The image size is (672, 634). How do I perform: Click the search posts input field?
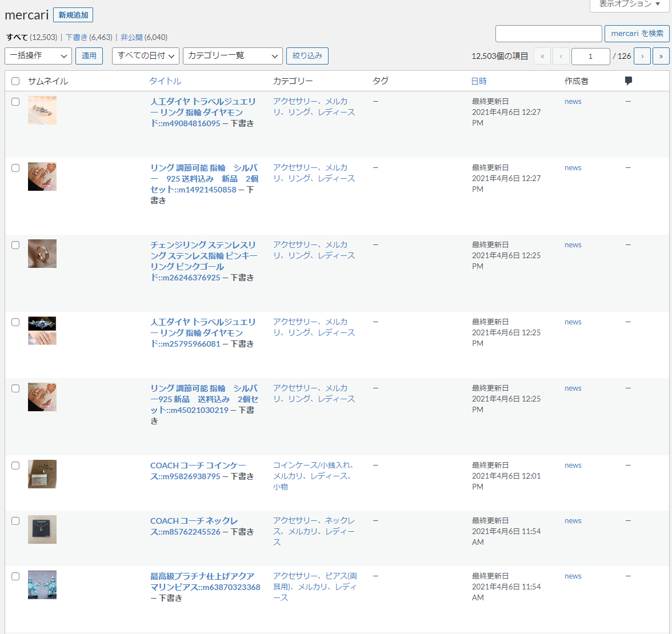[549, 33]
